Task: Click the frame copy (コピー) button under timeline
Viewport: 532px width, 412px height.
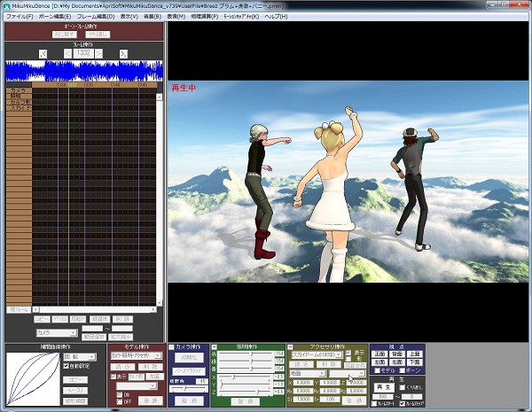Action: click(42, 319)
